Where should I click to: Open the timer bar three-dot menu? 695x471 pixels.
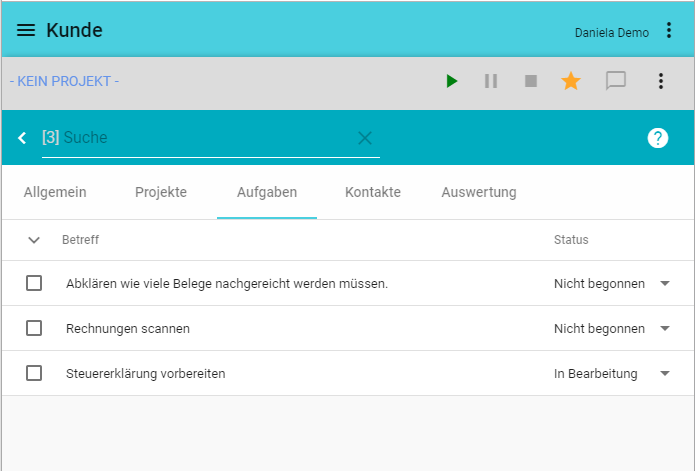click(x=660, y=81)
